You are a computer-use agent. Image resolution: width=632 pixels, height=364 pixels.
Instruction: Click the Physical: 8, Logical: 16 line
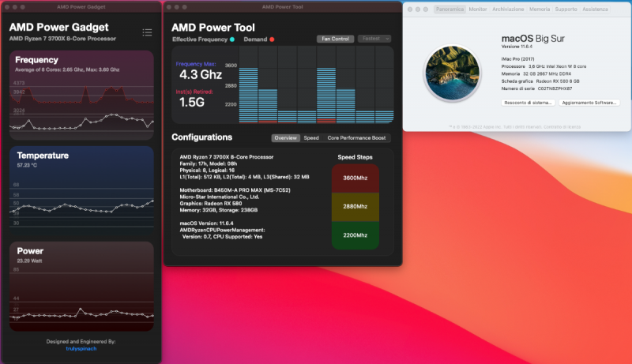(207, 171)
